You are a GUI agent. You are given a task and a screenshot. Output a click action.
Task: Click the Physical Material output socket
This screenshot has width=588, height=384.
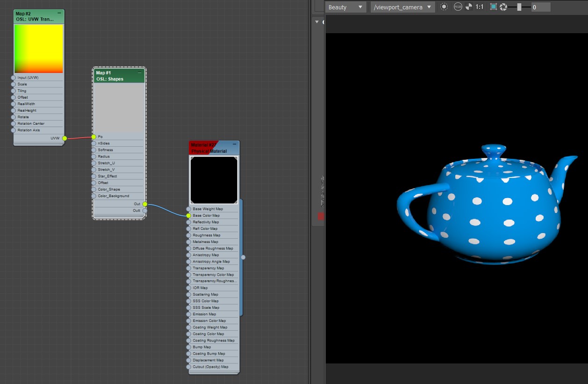pos(243,257)
